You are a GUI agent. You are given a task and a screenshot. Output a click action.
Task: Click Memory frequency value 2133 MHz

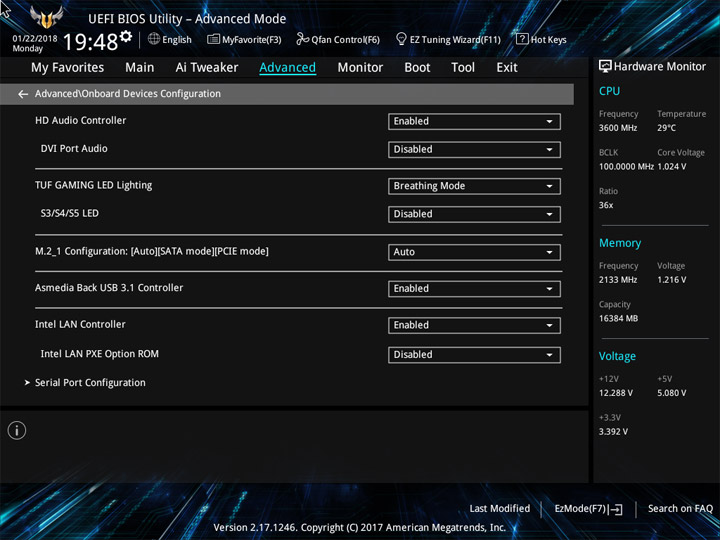(x=618, y=280)
